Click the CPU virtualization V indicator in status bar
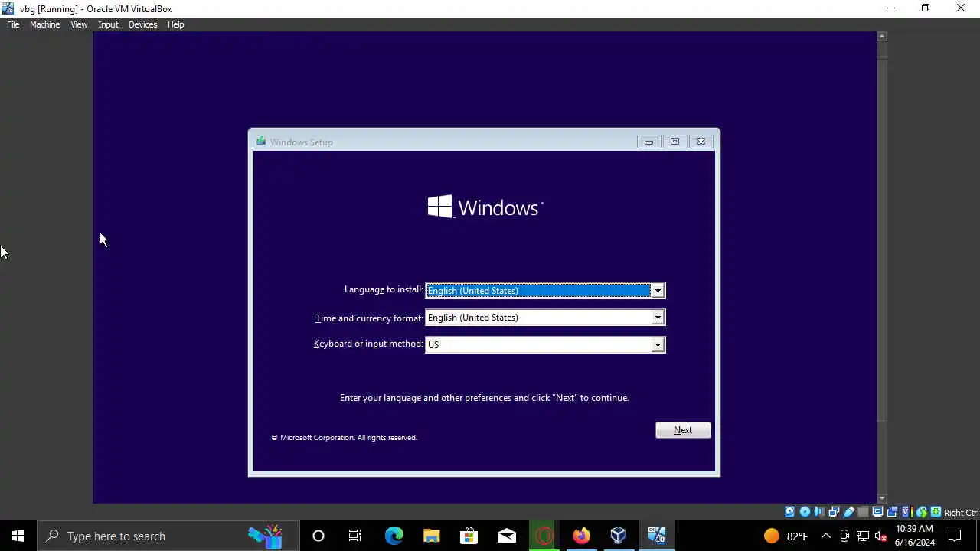Screen dimensions: 980x551 (x=906, y=512)
